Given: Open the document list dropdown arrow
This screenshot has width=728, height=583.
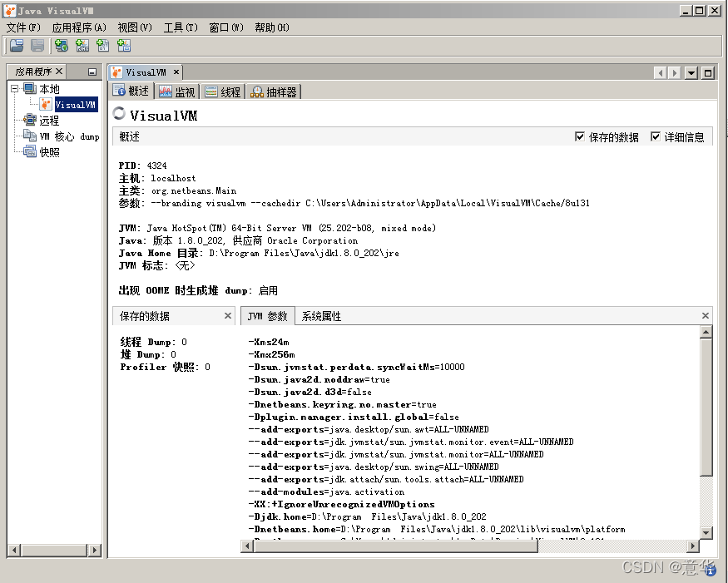Looking at the screenshot, I should pos(691,73).
